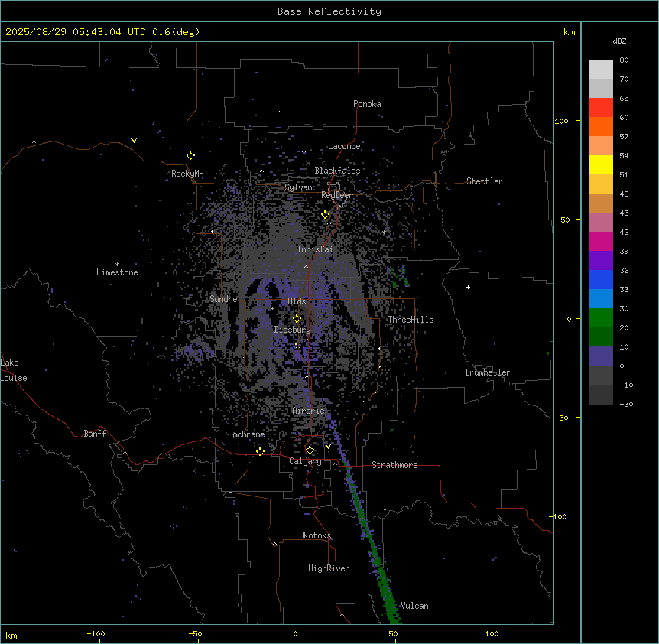Click the HighRiver label

(x=329, y=568)
